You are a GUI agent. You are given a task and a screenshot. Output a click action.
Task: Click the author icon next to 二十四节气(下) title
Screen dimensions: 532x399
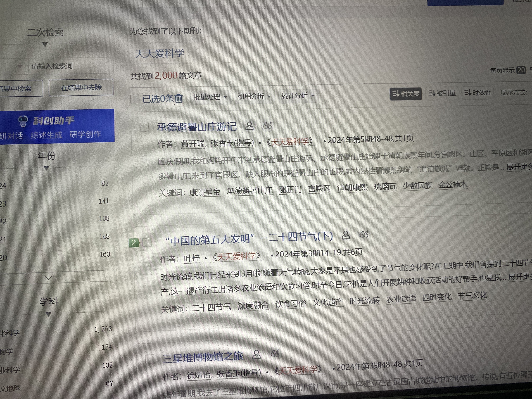pyautogui.click(x=346, y=235)
